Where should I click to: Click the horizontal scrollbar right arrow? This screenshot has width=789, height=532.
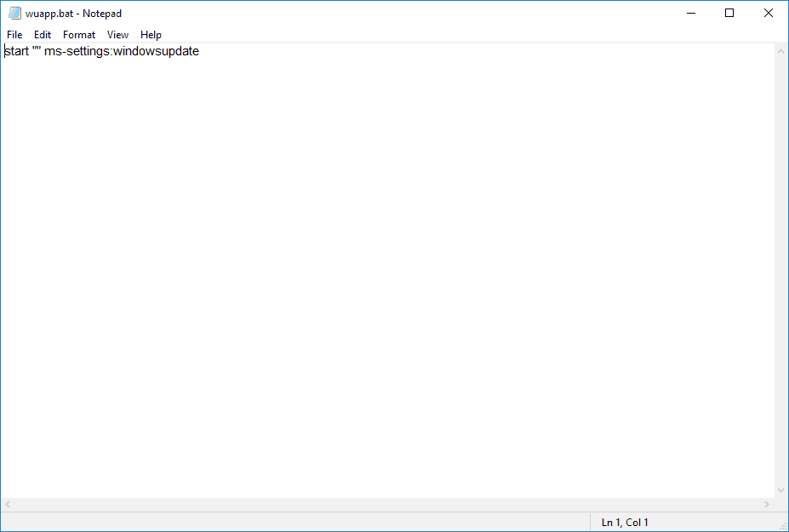(x=767, y=505)
